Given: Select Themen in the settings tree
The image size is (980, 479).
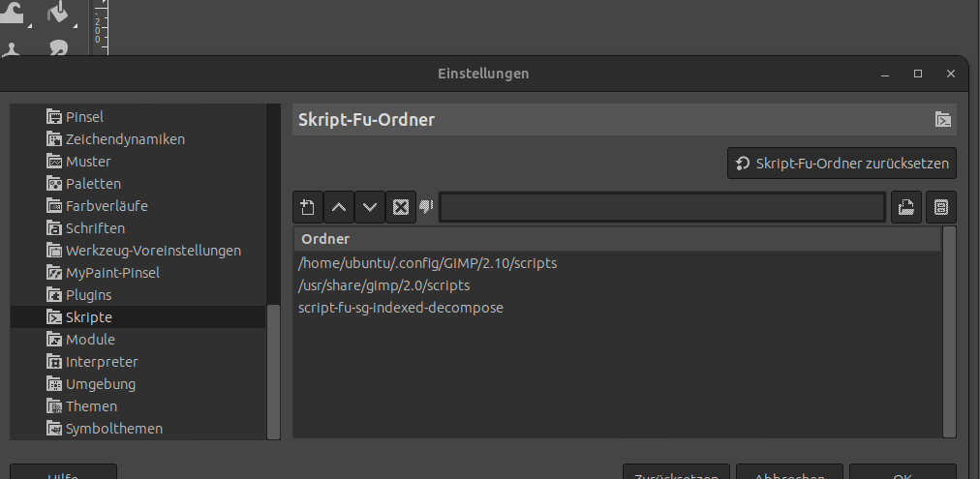Looking at the screenshot, I should tap(91, 405).
